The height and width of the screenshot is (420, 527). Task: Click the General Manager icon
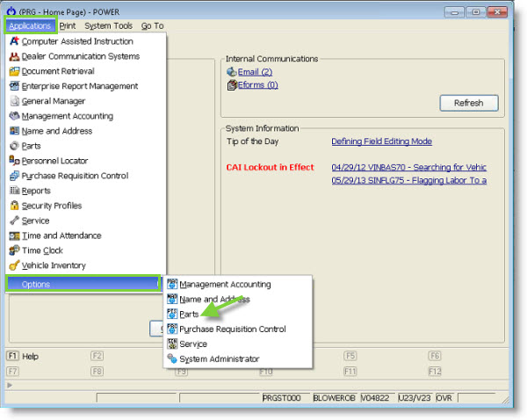(14, 101)
